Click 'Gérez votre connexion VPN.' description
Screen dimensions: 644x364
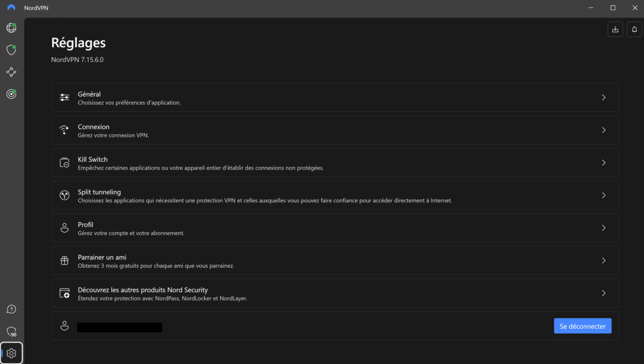[x=113, y=135]
